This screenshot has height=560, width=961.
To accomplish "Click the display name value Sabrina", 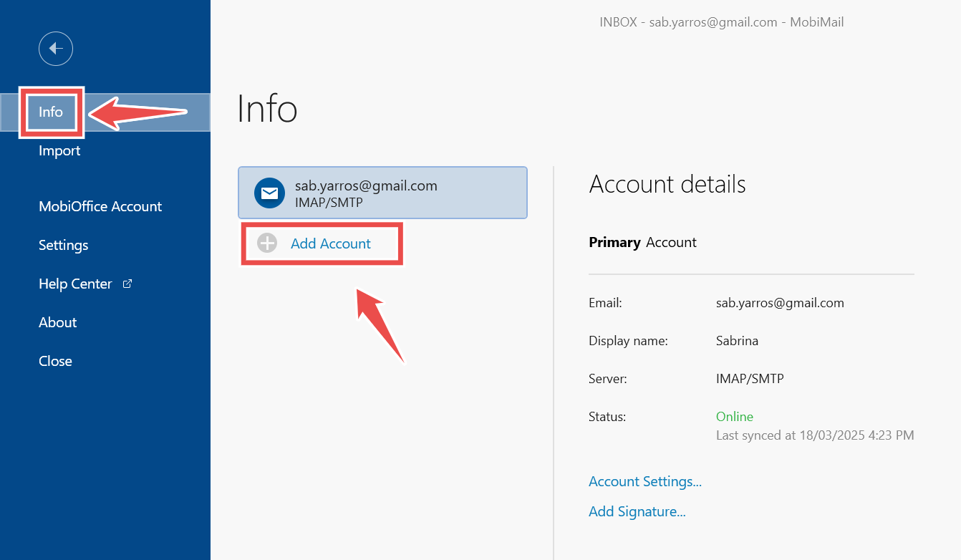I will (x=736, y=341).
